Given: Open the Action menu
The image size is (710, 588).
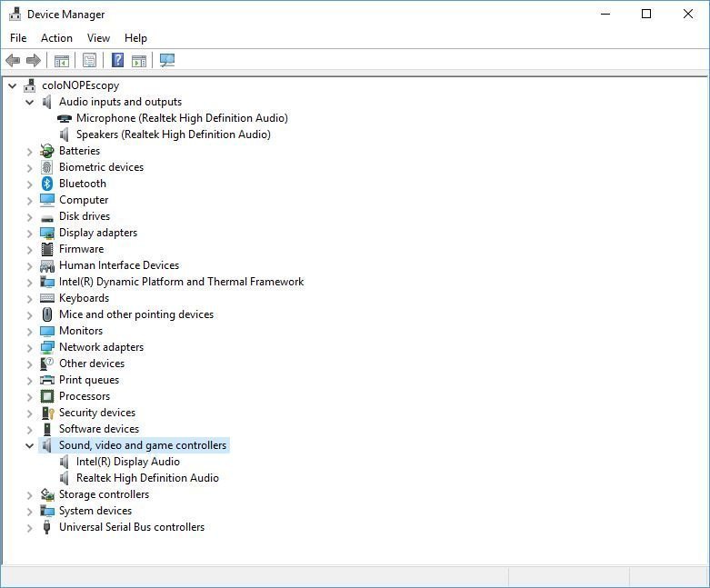Looking at the screenshot, I should pyautogui.click(x=56, y=38).
